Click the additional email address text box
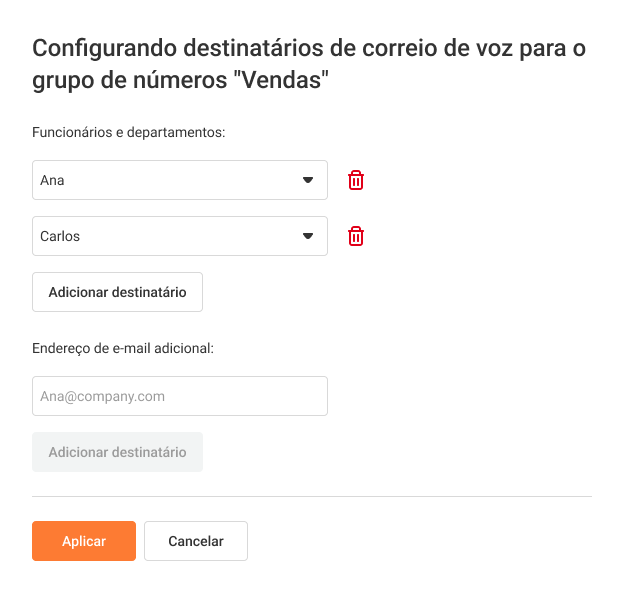The width and height of the screenshot is (624, 593). tap(180, 396)
